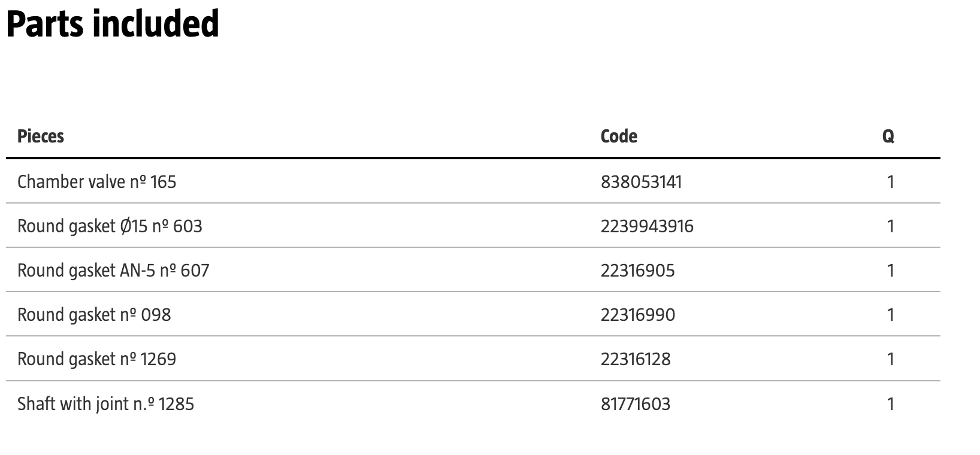Viewport: 980px width, 455px height.
Task: Select "Round gasket nº 1269" entry
Action: 96,359
